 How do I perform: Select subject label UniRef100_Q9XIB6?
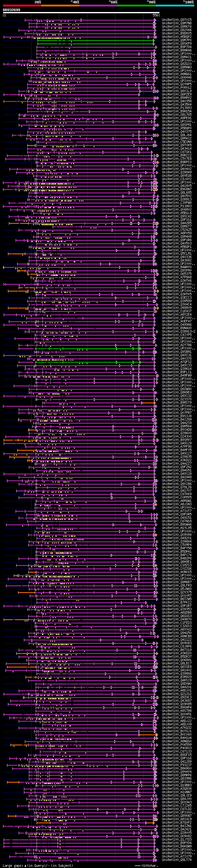177,484
